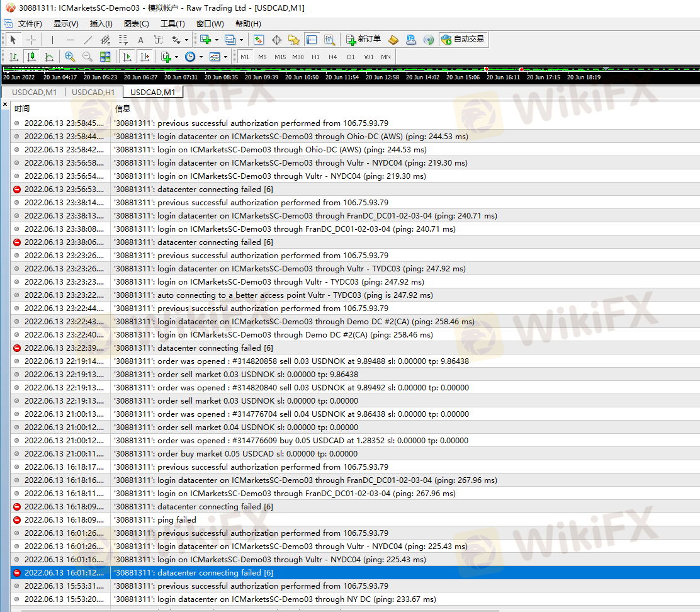This screenshot has width=700, height=612.
Task: Expand the arrows tool dropdown arrow
Action: coord(186,40)
